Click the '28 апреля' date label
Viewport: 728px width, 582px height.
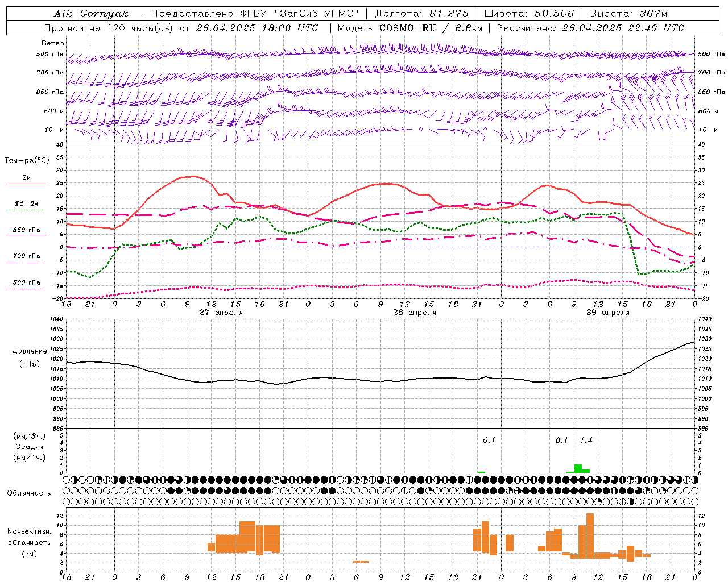pos(415,313)
